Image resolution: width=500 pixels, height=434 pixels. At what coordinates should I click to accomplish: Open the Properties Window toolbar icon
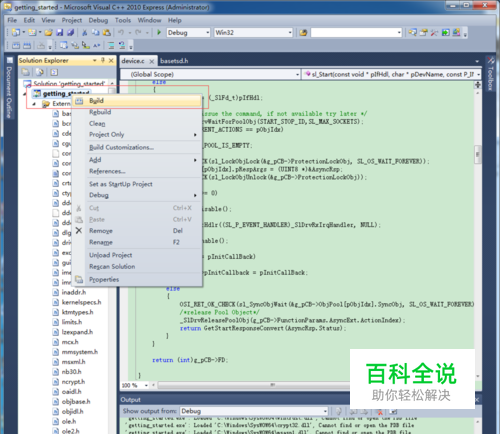(x=423, y=32)
